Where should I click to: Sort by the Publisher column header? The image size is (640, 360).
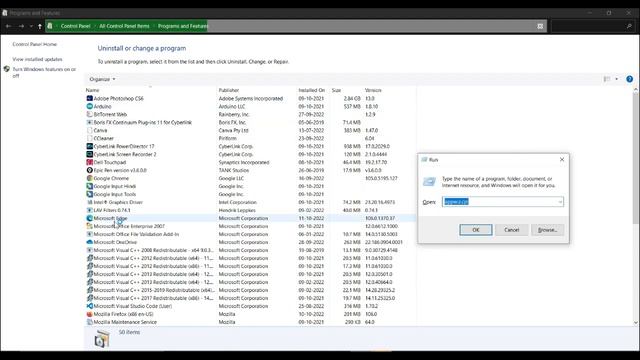[229, 90]
